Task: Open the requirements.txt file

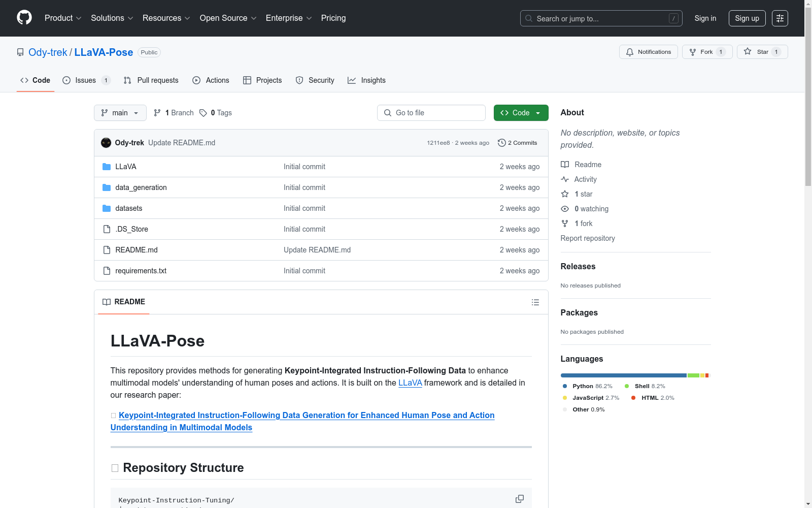Action: click(x=141, y=271)
